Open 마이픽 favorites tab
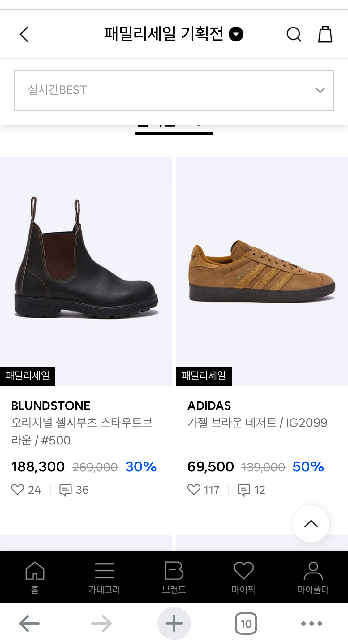This screenshot has height=644, width=348. tap(243, 577)
